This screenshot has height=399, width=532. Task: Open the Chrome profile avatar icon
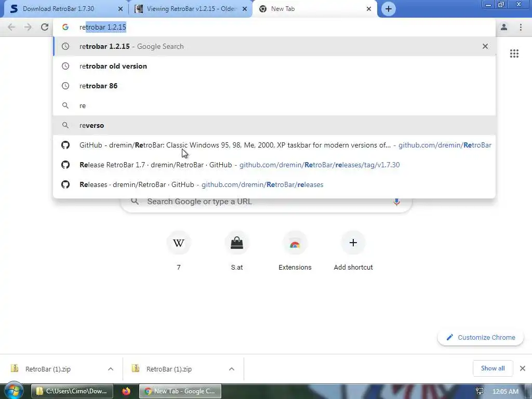(504, 27)
